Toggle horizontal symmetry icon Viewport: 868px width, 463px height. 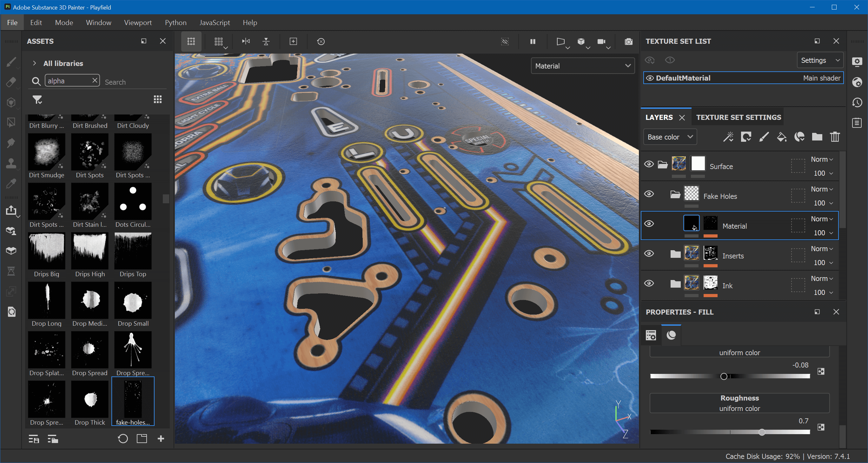[x=246, y=42]
